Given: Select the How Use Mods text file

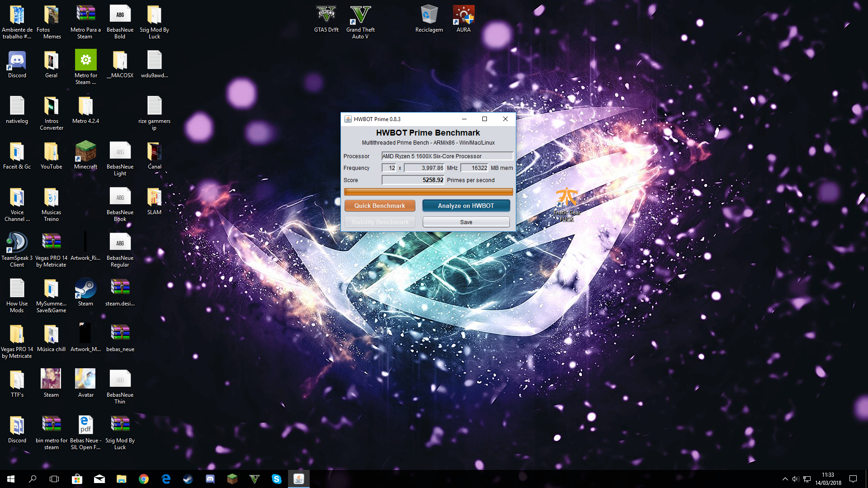Looking at the screenshot, I should (x=17, y=296).
